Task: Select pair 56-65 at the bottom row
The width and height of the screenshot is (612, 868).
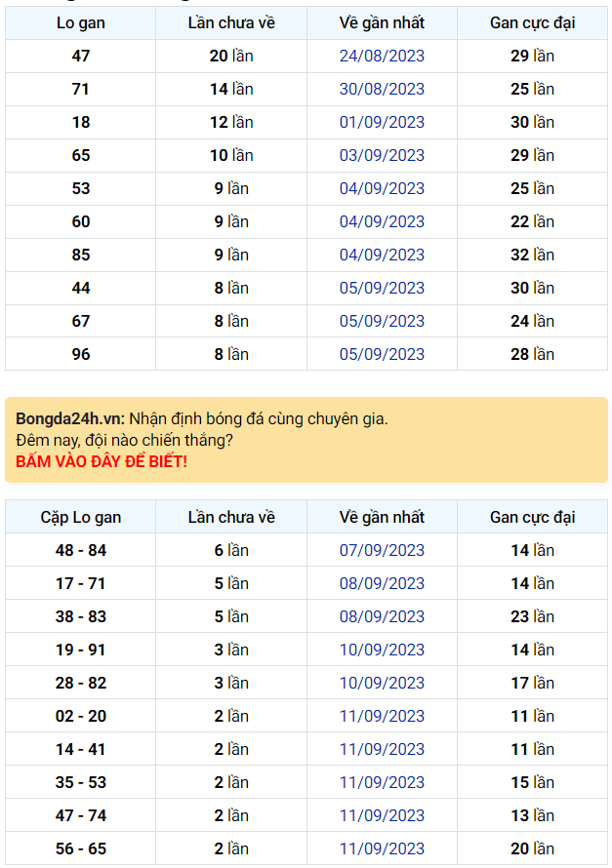Action: coord(79,848)
